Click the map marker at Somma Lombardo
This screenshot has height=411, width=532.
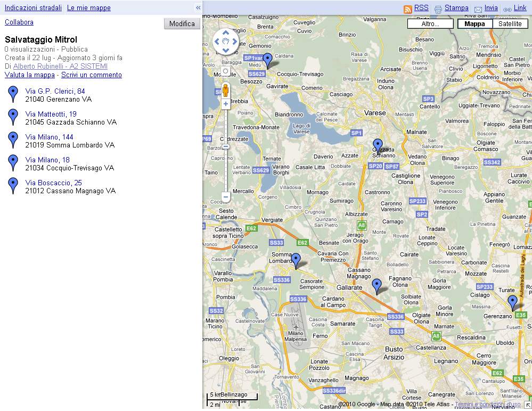point(296,261)
